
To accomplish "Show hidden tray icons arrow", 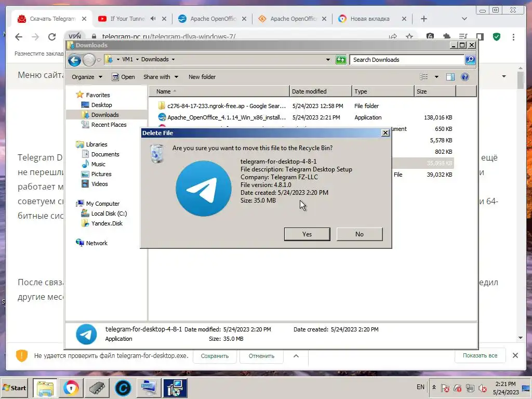I will tap(434, 388).
